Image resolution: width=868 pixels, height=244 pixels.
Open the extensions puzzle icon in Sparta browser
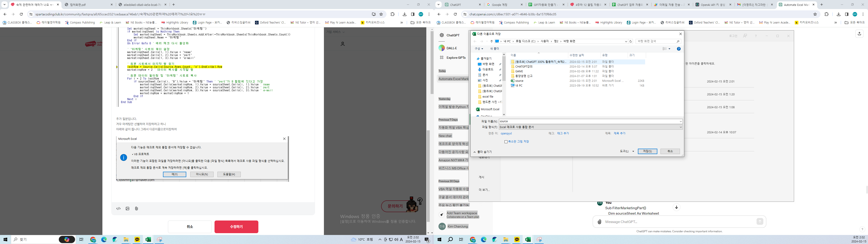coord(393,14)
